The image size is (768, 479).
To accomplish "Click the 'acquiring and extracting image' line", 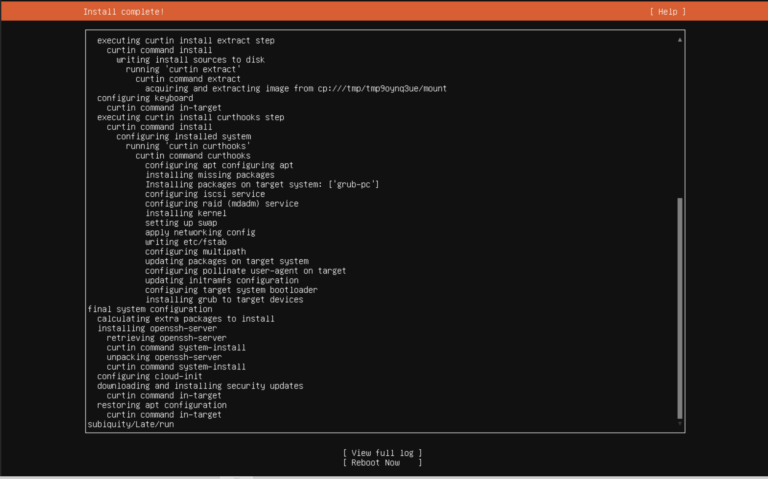I will 296,89.
